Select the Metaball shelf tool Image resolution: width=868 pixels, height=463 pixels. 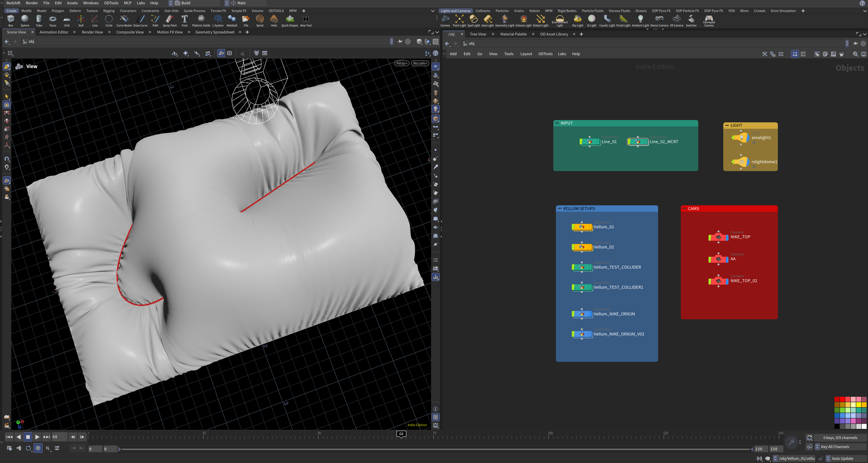(232, 21)
